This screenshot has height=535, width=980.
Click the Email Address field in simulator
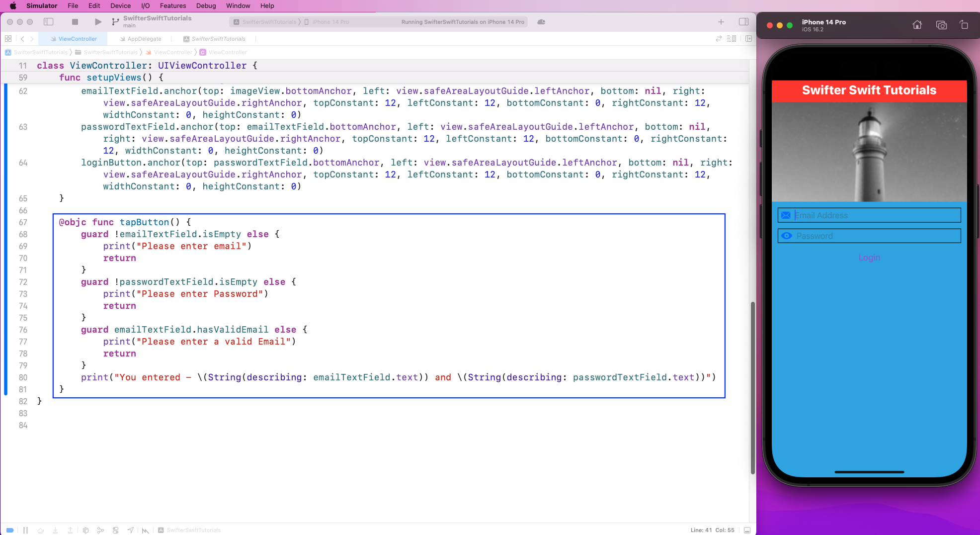tap(869, 215)
